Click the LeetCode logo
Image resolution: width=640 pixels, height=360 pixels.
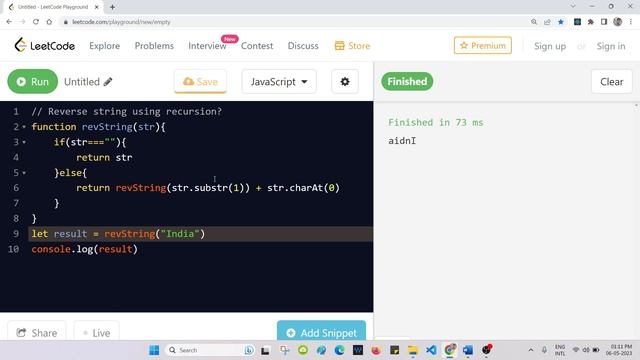point(44,45)
